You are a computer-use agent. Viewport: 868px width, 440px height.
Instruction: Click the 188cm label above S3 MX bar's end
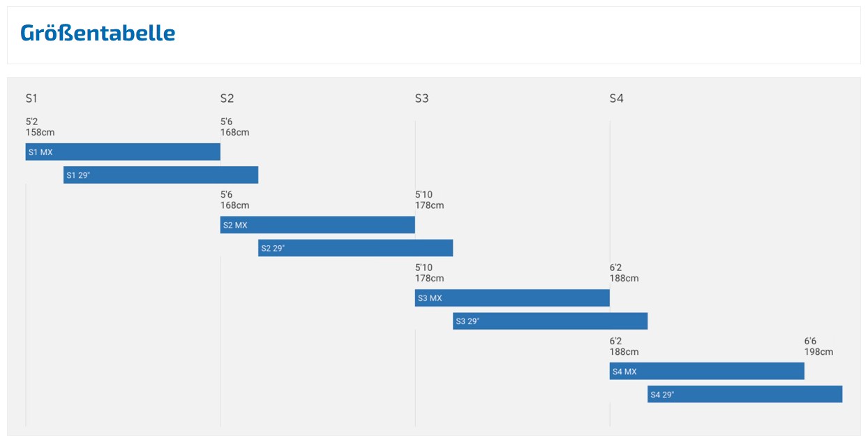pyautogui.click(x=624, y=279)
